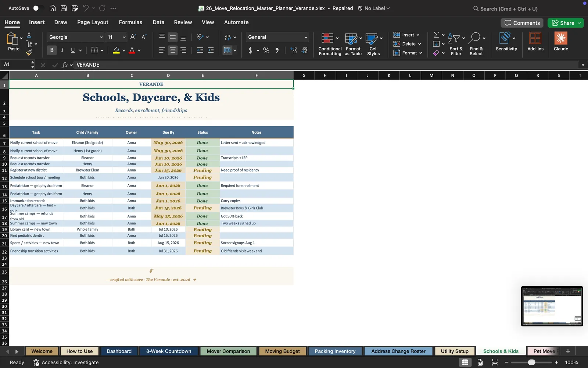This screenshot has width=588, height=368.
Task: Switch to the Formulas ribbon tab
Action: [x=130, y=22]
